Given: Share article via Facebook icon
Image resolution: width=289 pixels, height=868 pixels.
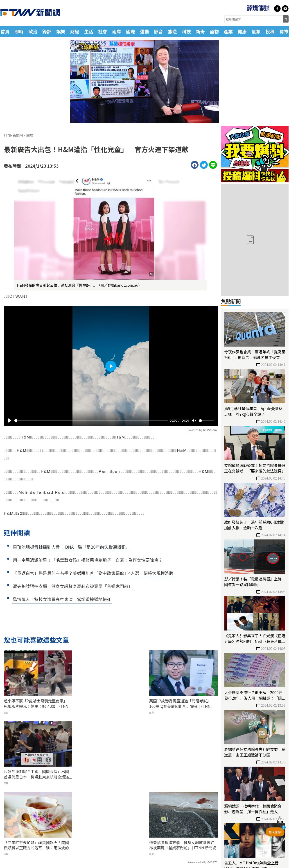Looking at the screenshot, I should point(194,165).
